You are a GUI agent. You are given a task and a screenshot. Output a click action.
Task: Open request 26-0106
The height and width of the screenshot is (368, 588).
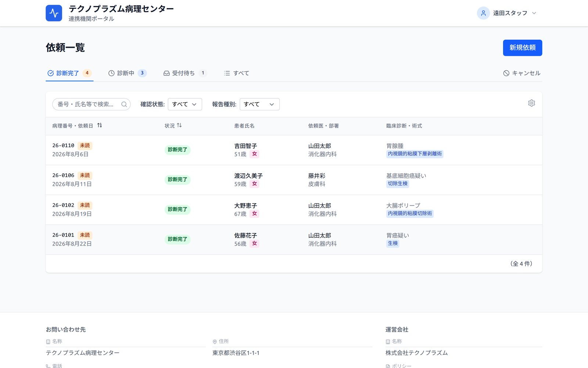coord(294,180)
